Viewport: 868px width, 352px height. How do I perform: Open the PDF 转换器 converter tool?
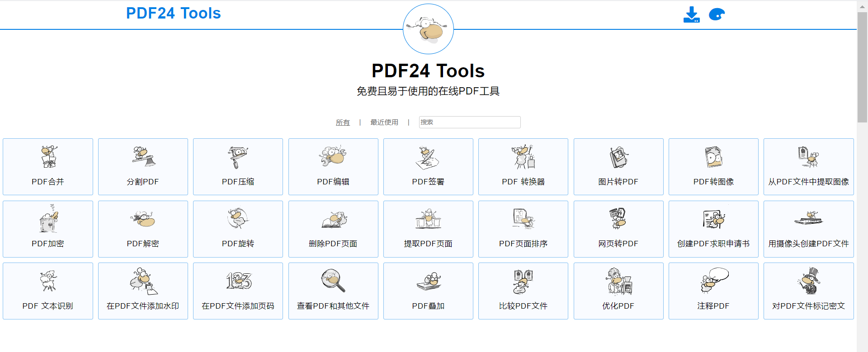(523, 167)
